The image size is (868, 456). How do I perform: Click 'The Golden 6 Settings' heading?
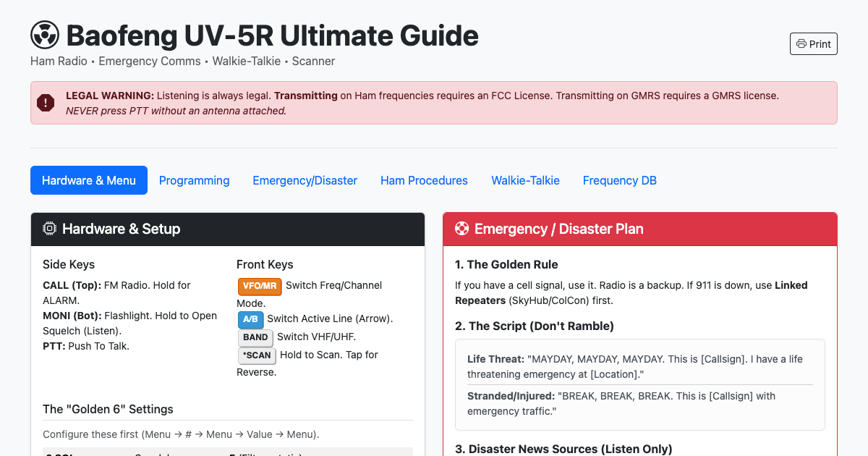pos(108,409)
